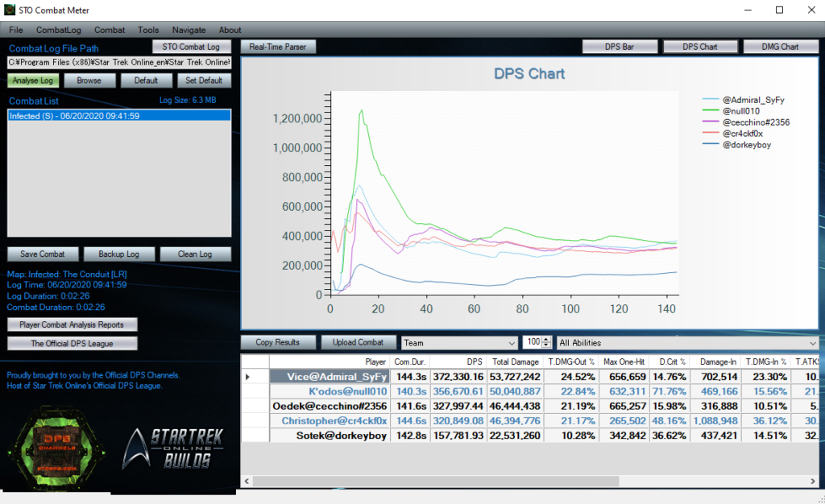The height and width of the screenshot is (504, 825).
Task: Open the CombatLog menu
Action: (x=59, y=30)
